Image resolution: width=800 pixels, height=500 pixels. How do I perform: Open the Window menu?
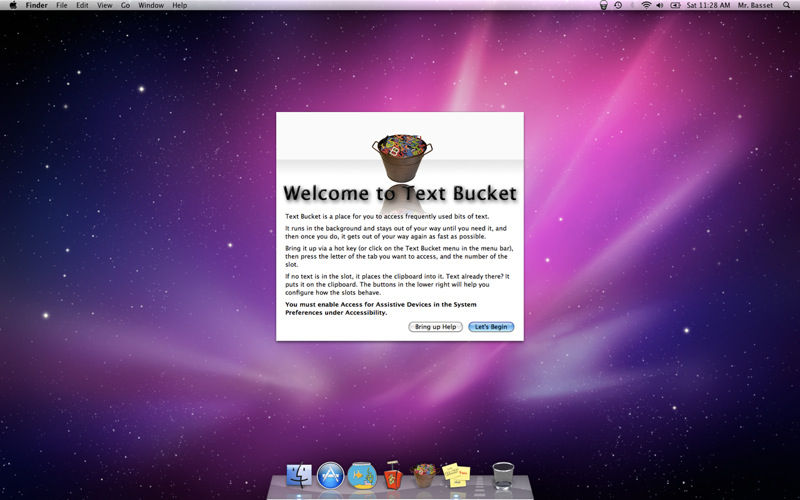[151, 5]
